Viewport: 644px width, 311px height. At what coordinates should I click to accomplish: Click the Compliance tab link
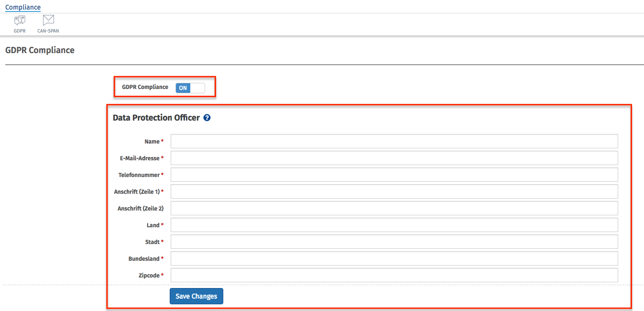point(23,7)
